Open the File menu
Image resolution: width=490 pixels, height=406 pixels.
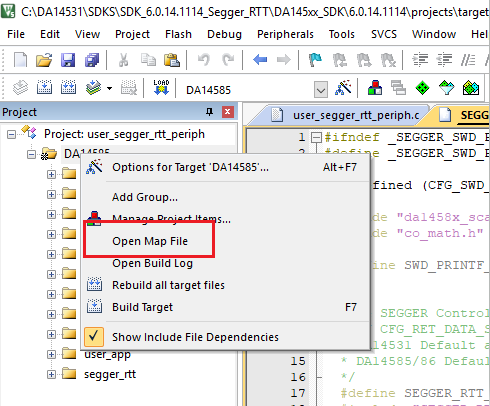(16, 34)
